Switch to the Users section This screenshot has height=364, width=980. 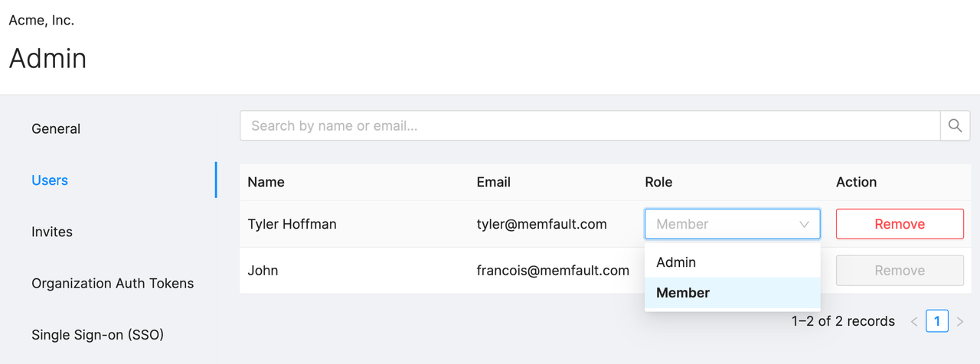point(50,180)
